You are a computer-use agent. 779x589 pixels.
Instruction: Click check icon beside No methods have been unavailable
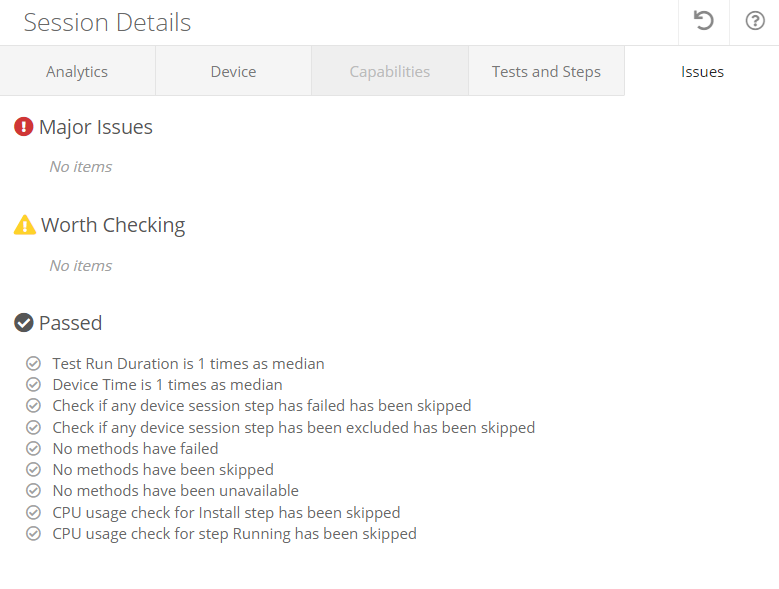(x=34, y=491)
